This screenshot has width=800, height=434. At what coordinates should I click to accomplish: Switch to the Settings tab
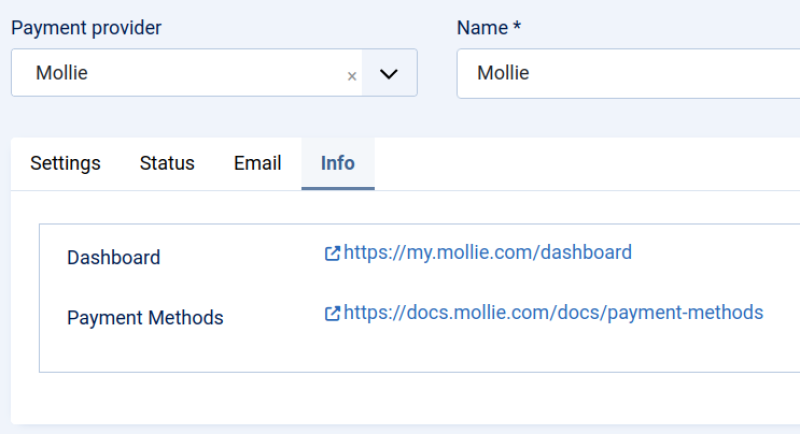(65, 164)
